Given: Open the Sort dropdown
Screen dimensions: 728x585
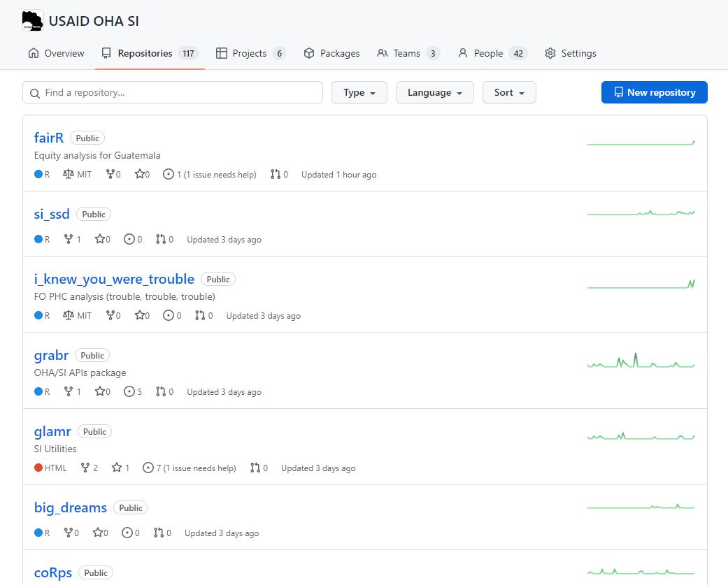Looking at the screenshot, I should pos(509,92).
